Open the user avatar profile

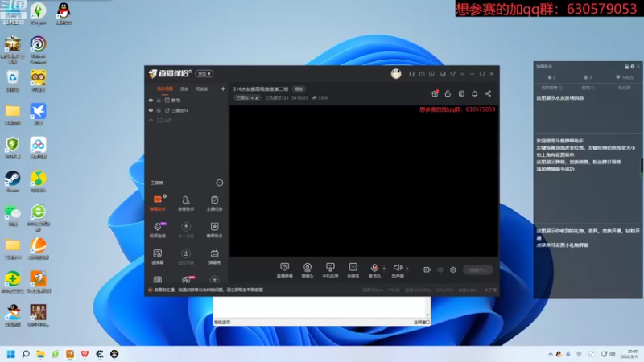click(396, 74)
